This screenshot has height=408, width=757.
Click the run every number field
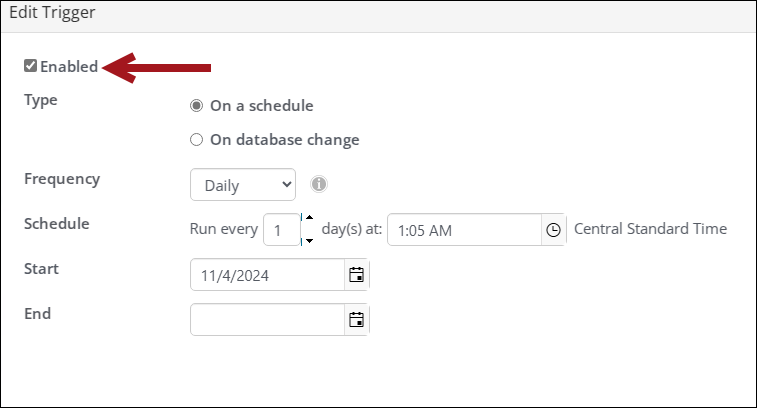point(282,229)
